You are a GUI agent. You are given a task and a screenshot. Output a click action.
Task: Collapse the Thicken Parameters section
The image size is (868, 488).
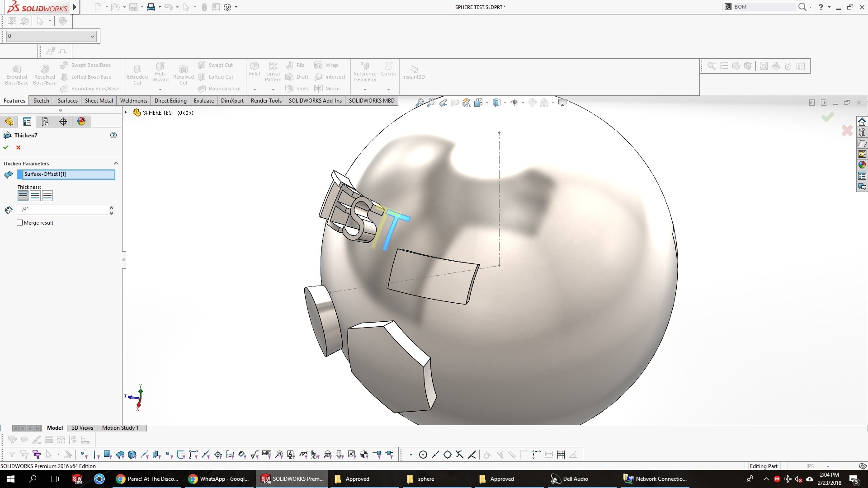point(116,163)
